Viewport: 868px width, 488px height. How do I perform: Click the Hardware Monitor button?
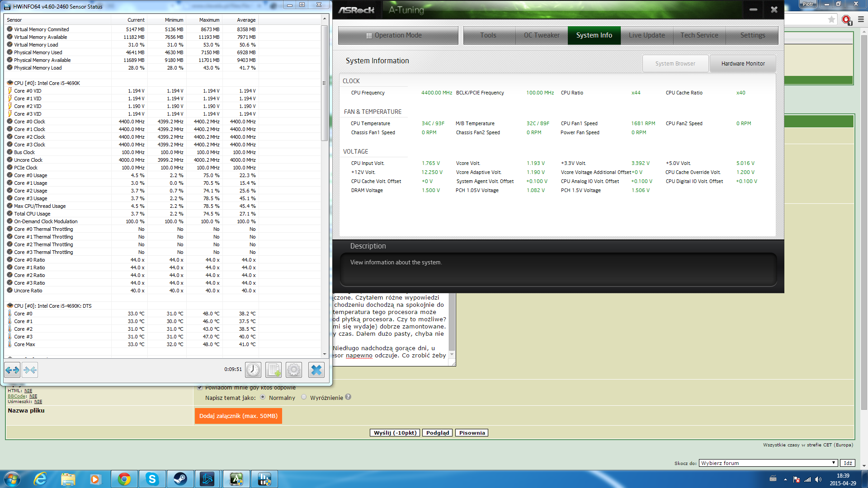[743, 64]
